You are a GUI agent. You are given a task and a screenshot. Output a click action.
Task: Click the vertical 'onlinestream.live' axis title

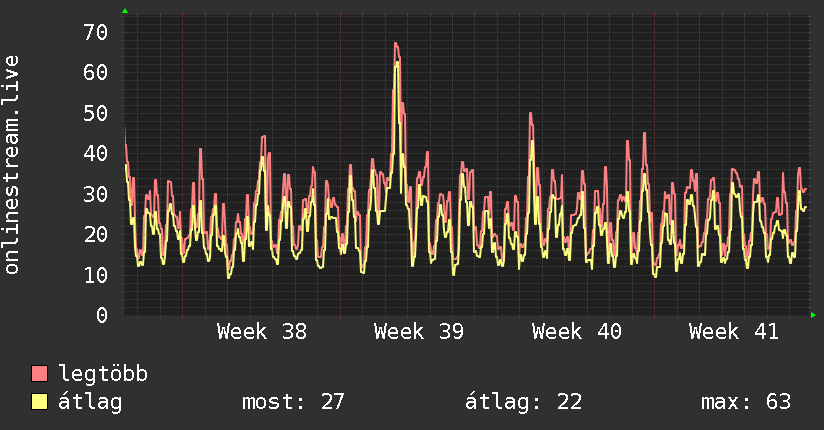12,165
